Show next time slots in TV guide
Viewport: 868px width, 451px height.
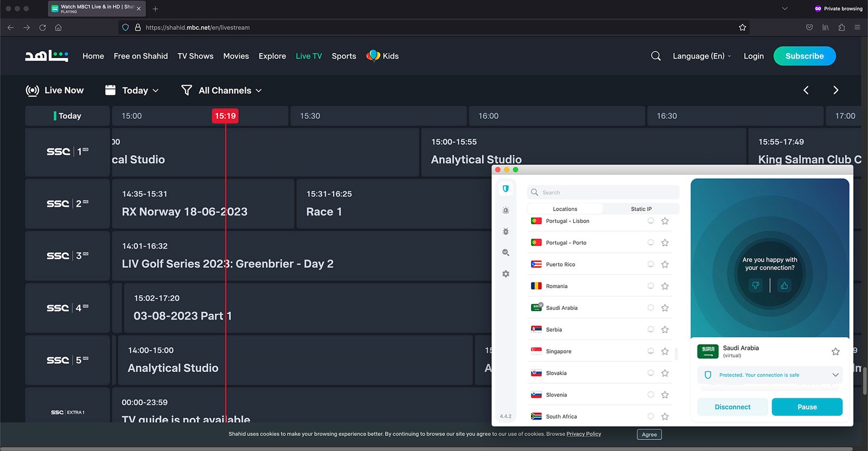click(835, 90)
